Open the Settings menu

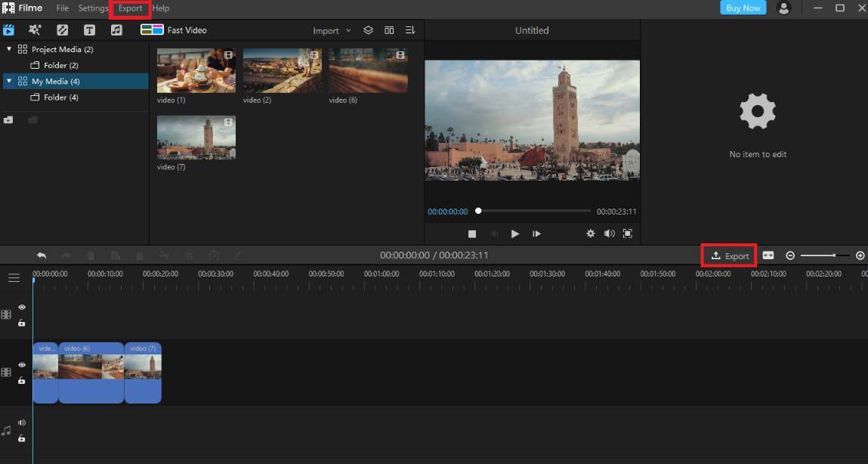click(93, 8)
